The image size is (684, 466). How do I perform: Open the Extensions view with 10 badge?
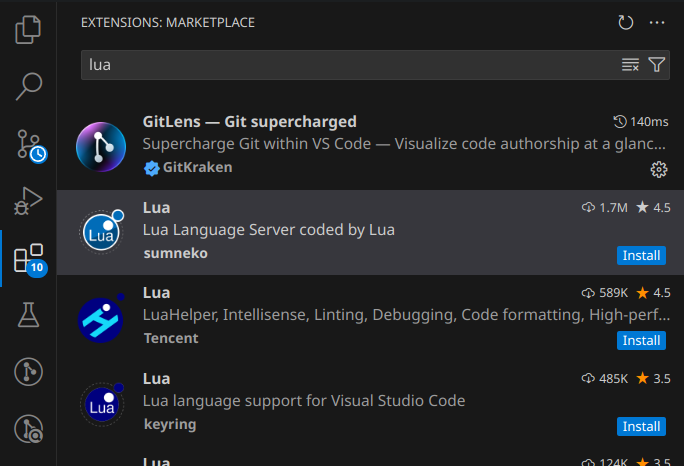click(x=30, y=260)
